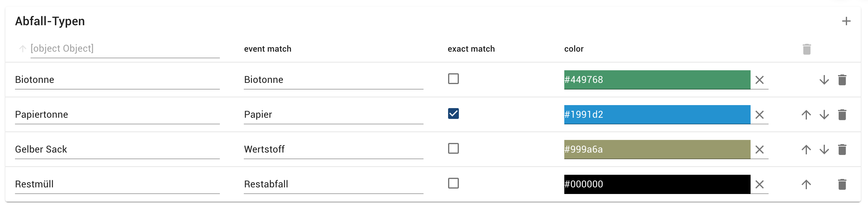Disable exact match for Papiertonne
The height and width of the screenshot is (209, 868).
(454, 114)
